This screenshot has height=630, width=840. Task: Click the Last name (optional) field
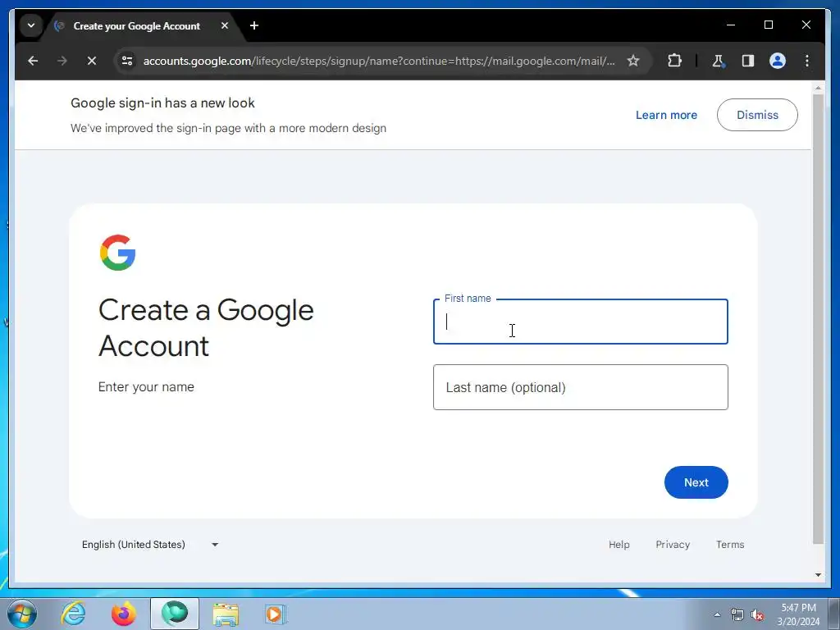tap(580, 387)
